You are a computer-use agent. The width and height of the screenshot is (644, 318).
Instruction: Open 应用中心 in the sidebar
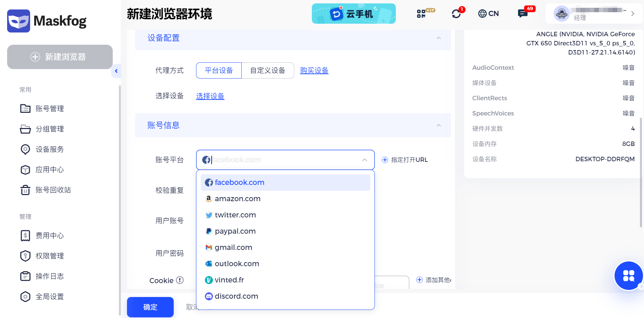pos(50,170)
